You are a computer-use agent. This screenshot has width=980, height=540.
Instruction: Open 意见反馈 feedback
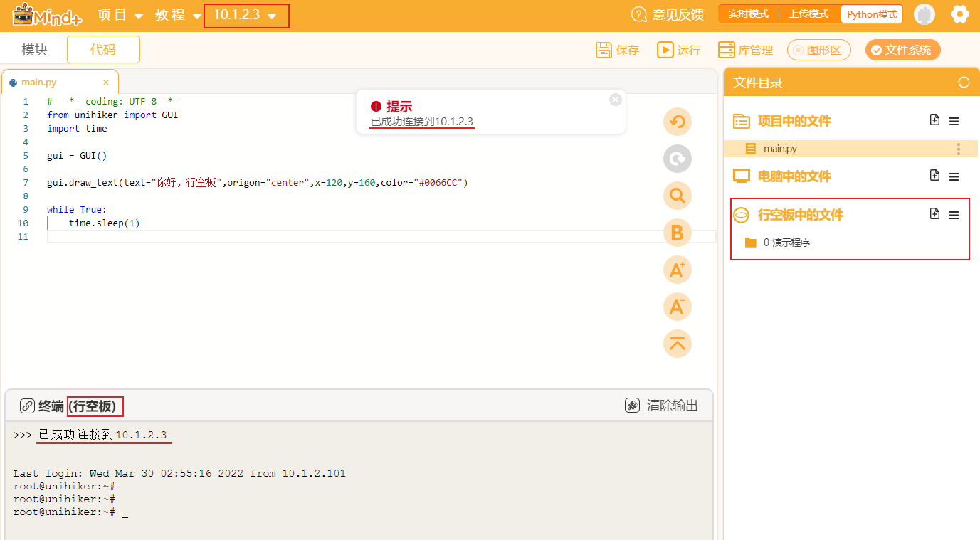click(667, 15)
